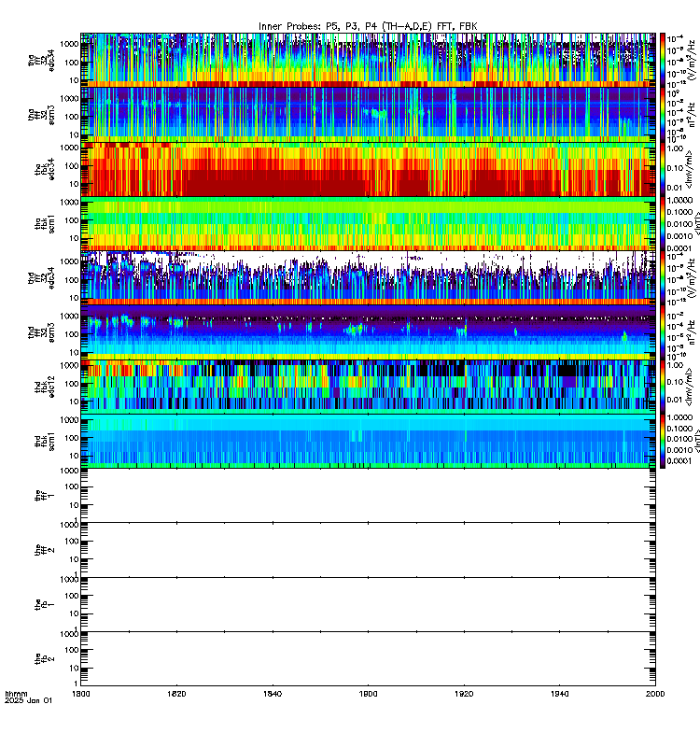Click the thd edc34 FFT spectrogram panel
700x747 pixels.
(x=368, y=278)
